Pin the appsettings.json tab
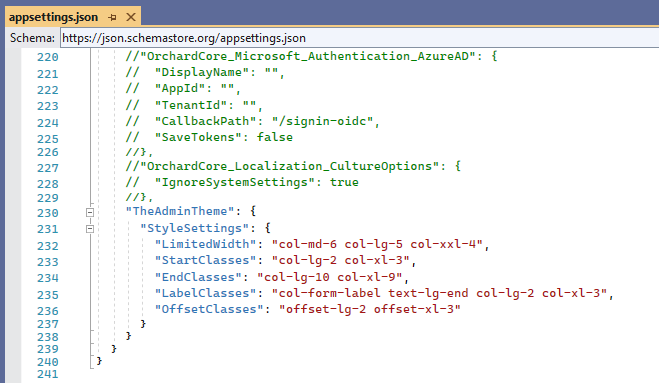The image size is (659, 383). [112, 18]
